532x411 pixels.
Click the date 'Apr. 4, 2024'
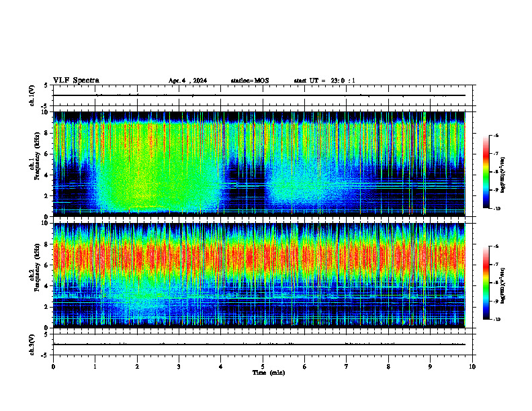click(x=187, y=81)
